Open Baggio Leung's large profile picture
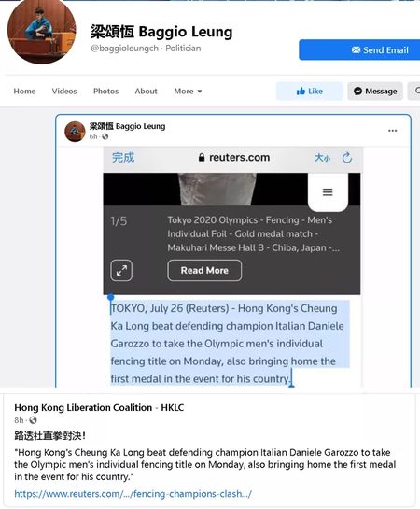Image resolution: width=420 pixels, height=509 pixels. 41,30
